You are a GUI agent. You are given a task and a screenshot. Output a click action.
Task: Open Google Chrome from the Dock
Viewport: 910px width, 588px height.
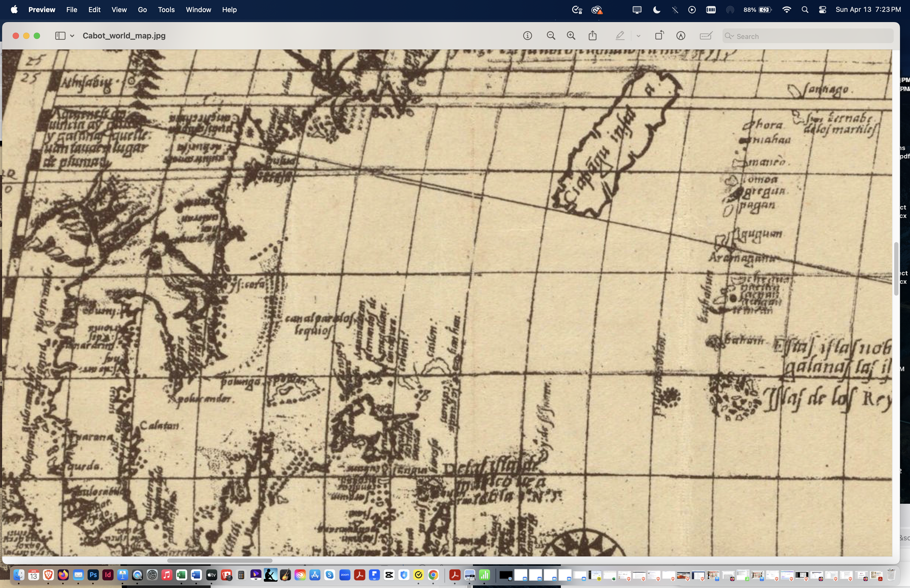[x=433, y=575]
